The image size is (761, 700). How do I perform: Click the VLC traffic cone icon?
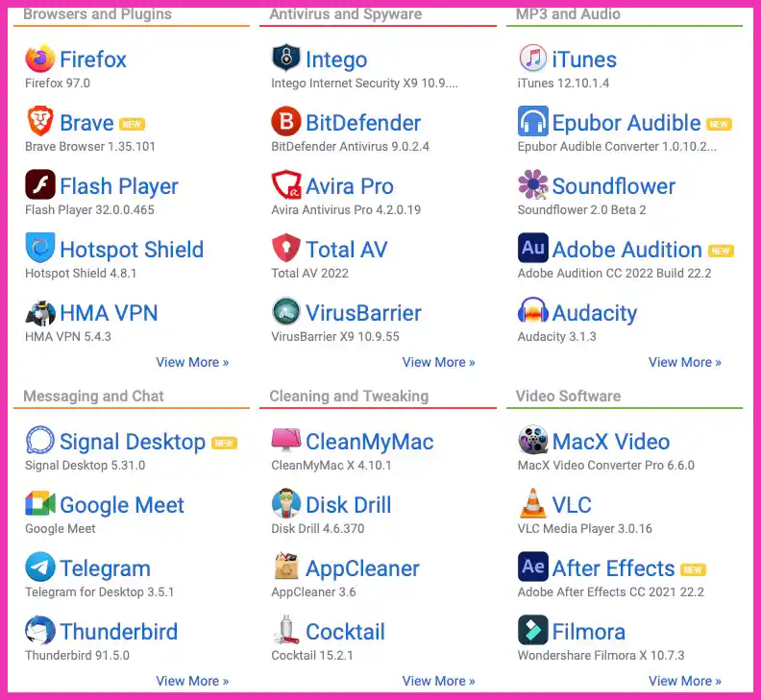click(533, 503)
